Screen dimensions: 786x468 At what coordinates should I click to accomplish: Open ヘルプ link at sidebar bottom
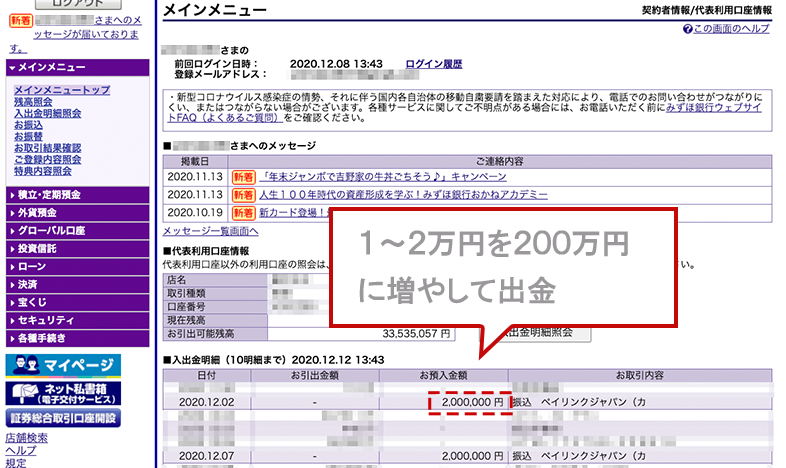pos(21,450)
